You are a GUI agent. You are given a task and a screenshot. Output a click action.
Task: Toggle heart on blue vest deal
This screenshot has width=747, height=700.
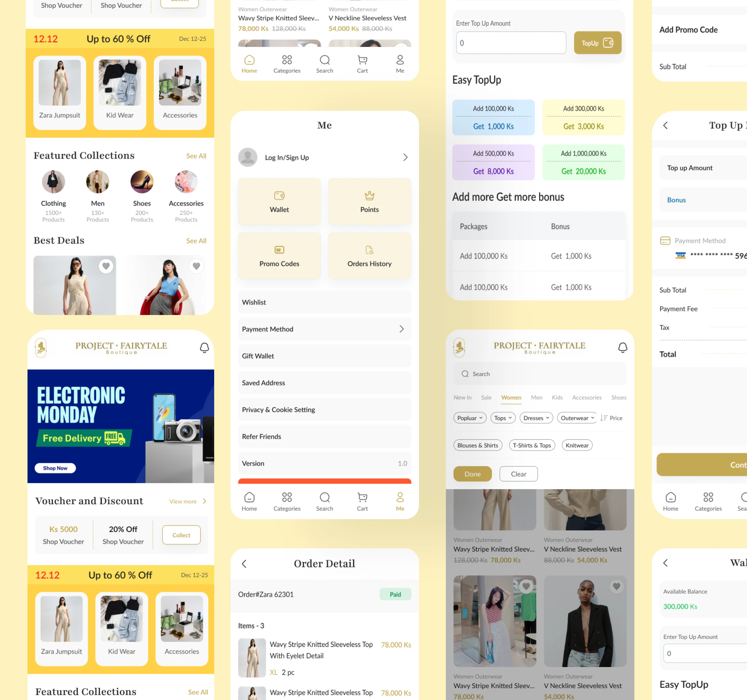point(196,266)
